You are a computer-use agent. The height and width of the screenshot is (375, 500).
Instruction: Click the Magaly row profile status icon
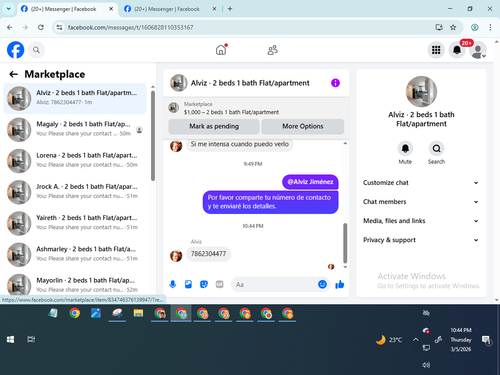(x=139, y=130)
